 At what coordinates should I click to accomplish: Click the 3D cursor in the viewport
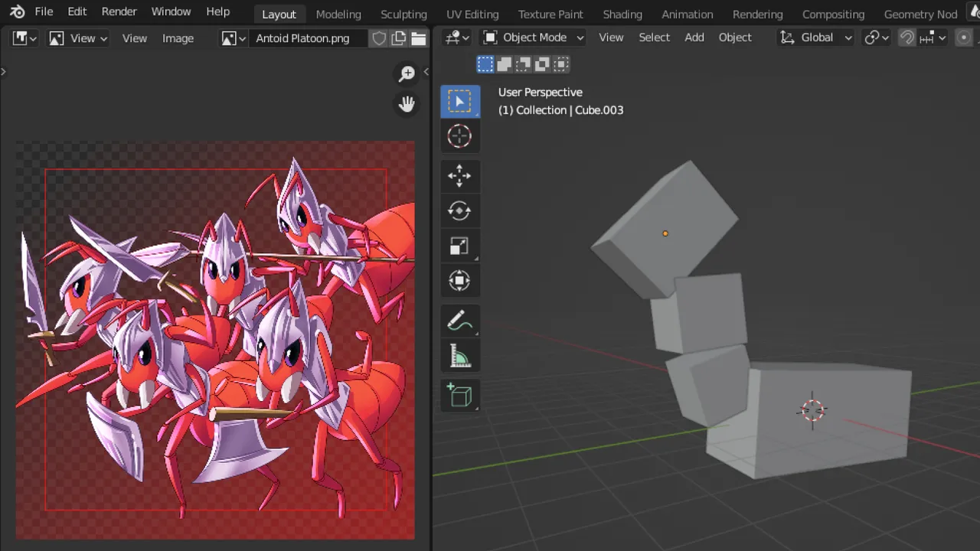coord(812,410)
